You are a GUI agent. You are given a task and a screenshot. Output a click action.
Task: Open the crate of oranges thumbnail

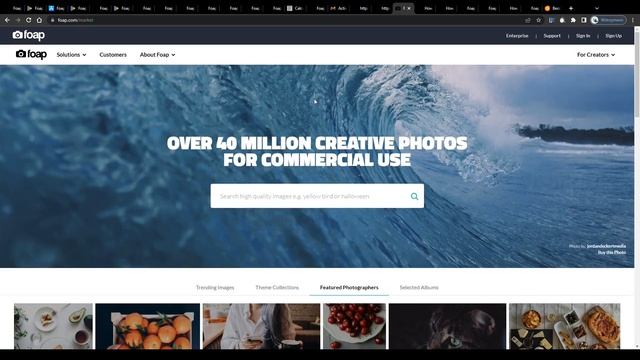[x=148, y=326]
